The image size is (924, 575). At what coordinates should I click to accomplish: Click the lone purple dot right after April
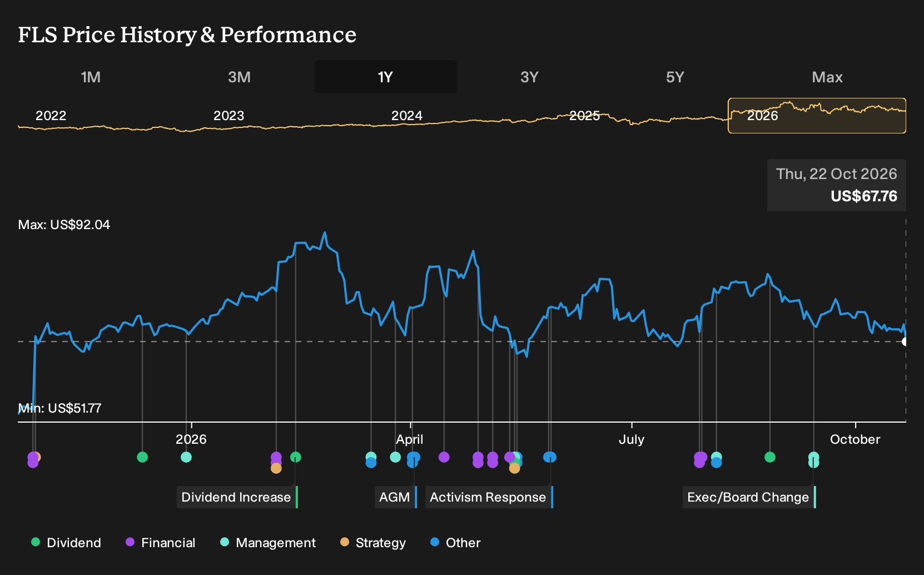[444, 457]
